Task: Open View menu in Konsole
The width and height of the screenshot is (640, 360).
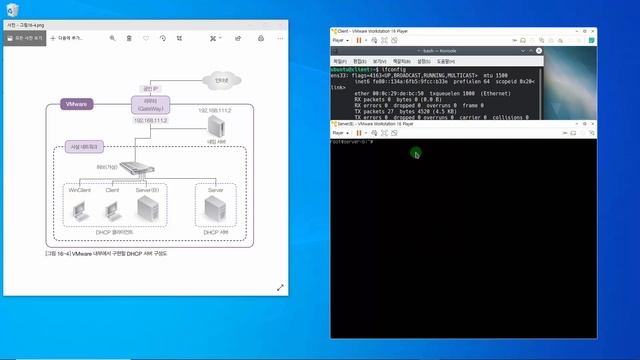Action: tap(379, 61)
